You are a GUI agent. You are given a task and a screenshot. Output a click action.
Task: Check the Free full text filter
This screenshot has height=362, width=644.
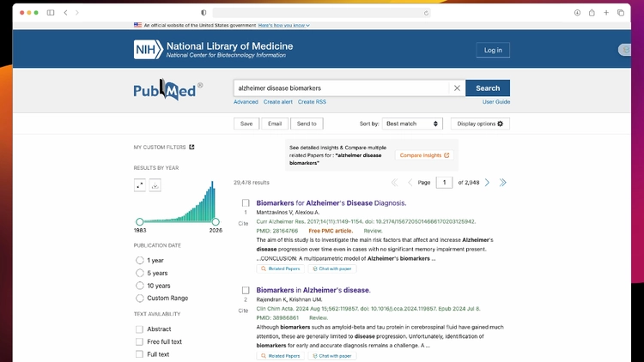coord(140,341)
